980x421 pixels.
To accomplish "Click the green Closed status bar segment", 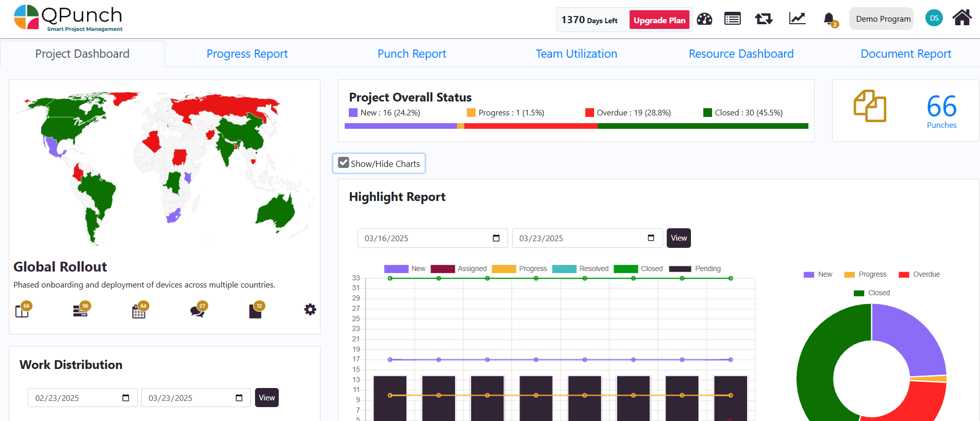I will pos(703,126).
